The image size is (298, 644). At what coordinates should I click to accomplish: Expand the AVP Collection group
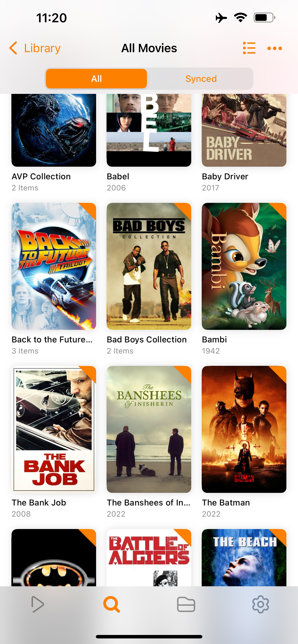54,130
